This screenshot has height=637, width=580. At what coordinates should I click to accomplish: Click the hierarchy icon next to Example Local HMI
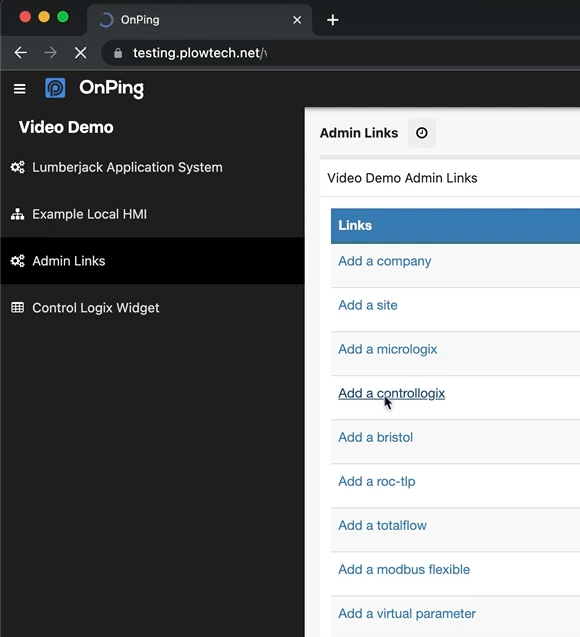tap(17, 214)
